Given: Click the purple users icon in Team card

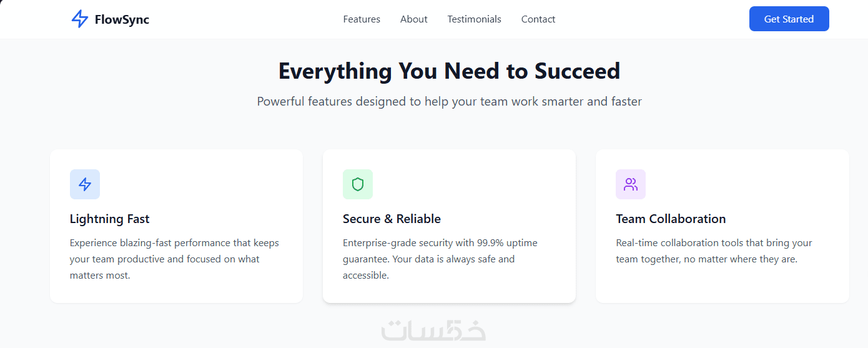Looking at the screenshot, I should pyautogui.click(x=631, y=184).
